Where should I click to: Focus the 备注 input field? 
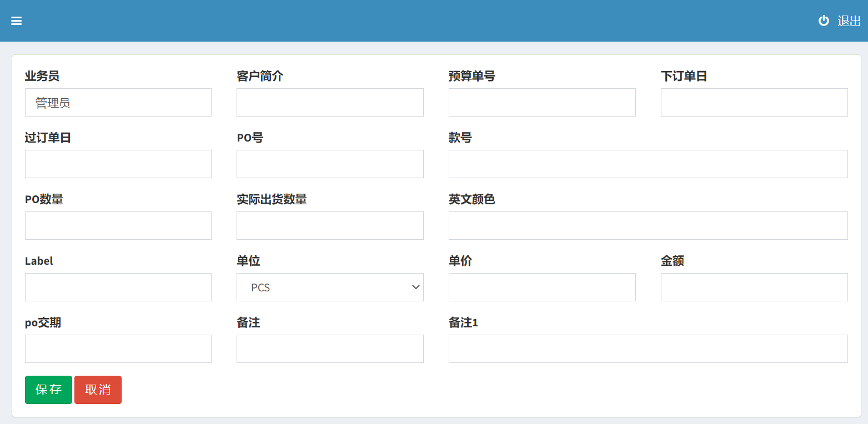pos(330,349)
